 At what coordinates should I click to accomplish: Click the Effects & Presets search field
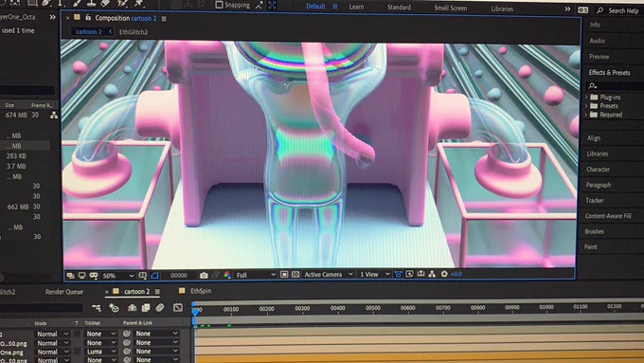[x=614, y=86]
